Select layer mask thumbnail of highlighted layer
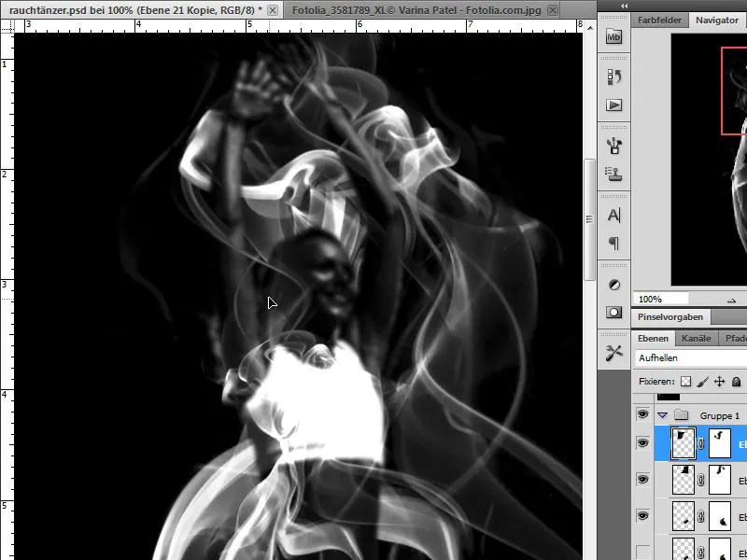747x560 pixels. click(x=719, y=443)
